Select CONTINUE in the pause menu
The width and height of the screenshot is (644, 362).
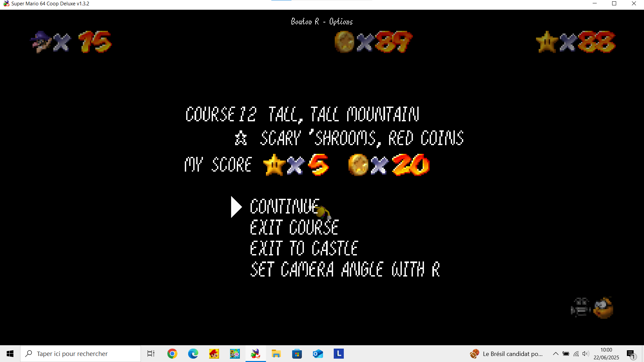tap(285, 206)
